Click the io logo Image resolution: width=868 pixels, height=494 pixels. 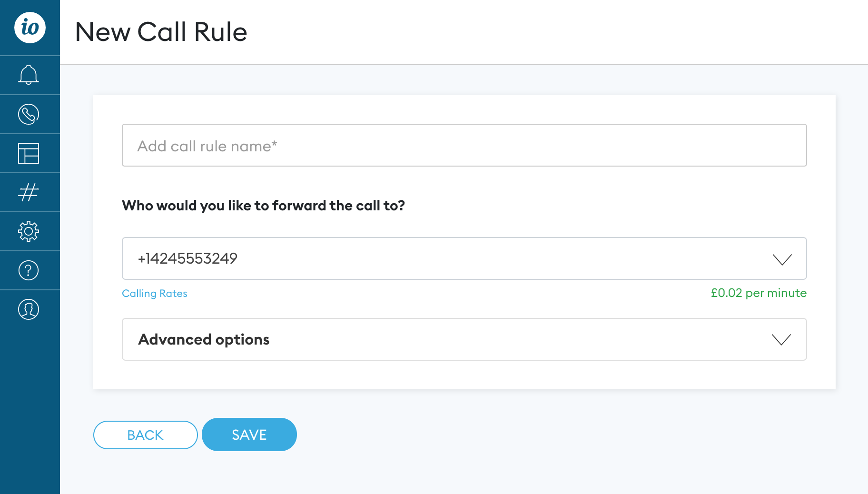(x=29, y=28)
